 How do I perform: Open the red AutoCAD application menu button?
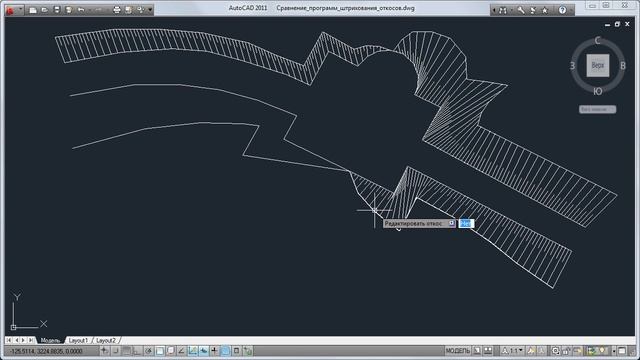tap(10, 10)
